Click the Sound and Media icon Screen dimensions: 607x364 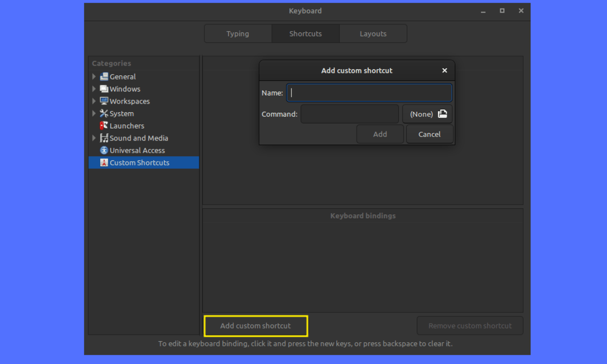[x=104, y=138]
